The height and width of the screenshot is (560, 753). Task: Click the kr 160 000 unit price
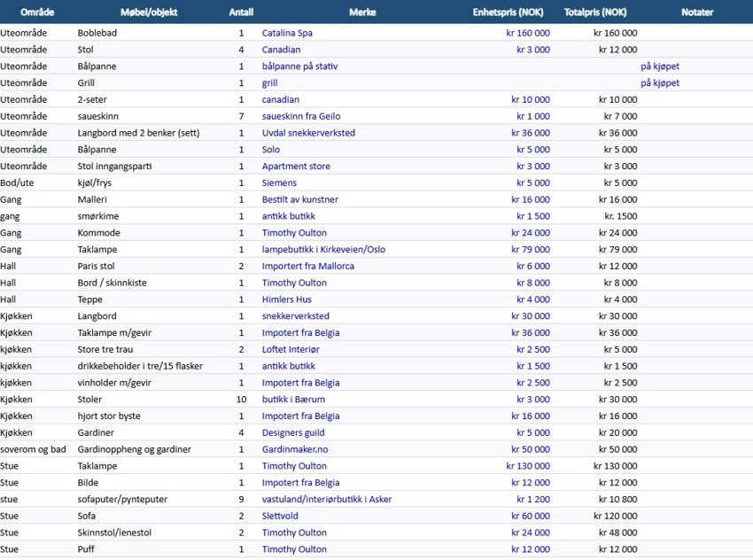[527, 33]
